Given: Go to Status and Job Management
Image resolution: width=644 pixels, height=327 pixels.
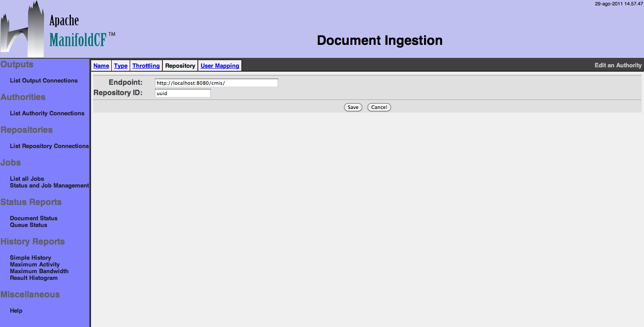Looking at the screenshot, I should coord(49,186).
